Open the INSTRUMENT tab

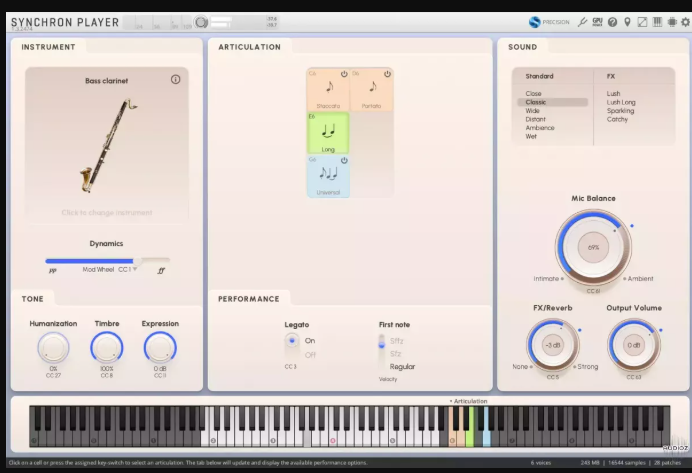pos(48,47)
